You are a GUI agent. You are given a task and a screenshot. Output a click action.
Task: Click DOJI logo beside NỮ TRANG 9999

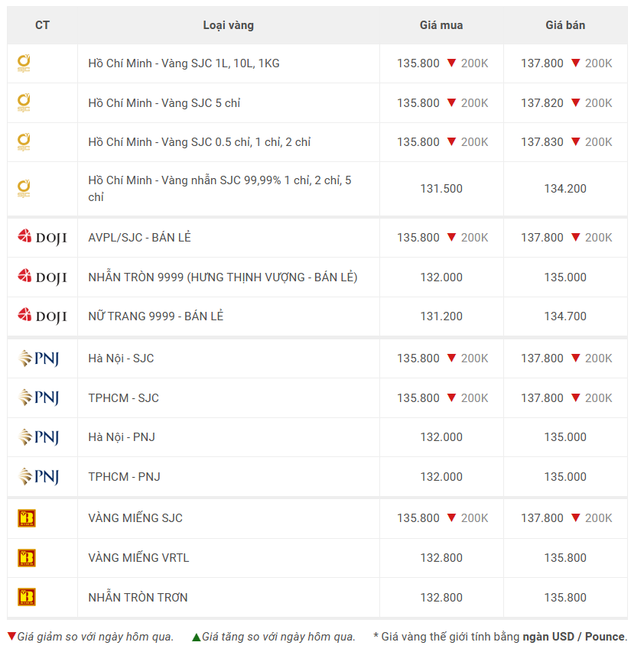(42, 316)
